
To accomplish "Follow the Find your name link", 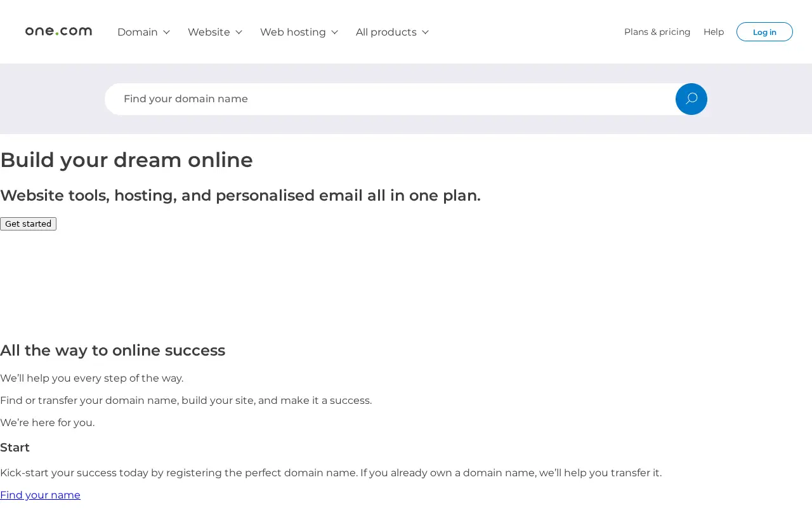I will point(40,495).
